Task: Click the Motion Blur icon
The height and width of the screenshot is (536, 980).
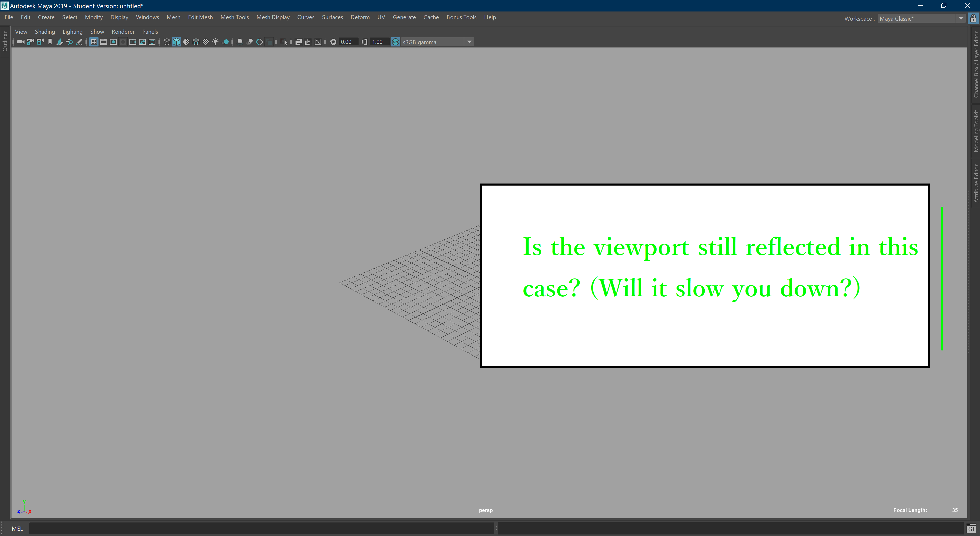Action: [x=250, y=42]
